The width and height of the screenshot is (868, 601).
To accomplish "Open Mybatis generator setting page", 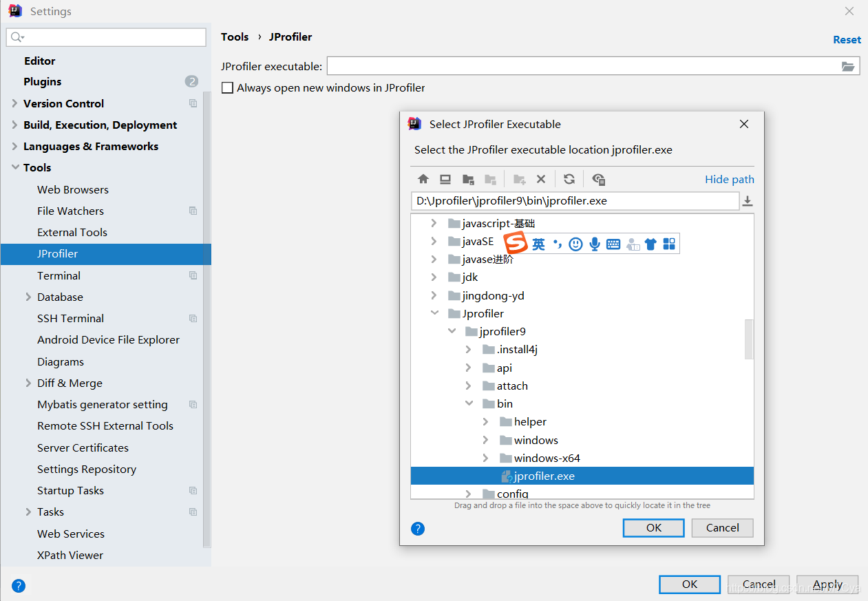I will click(x=103, y=404).
